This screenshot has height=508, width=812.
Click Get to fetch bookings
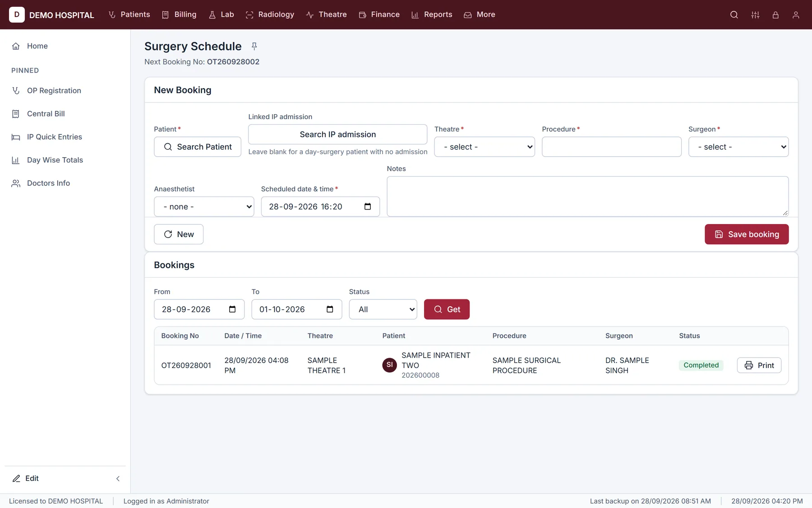click(447, 309)
